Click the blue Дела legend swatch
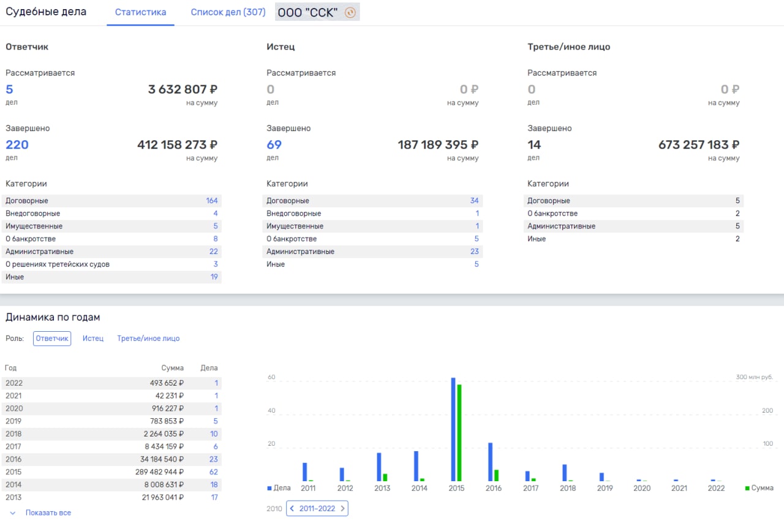This screenshot has width=784, height=532. (x=269, y=489)
